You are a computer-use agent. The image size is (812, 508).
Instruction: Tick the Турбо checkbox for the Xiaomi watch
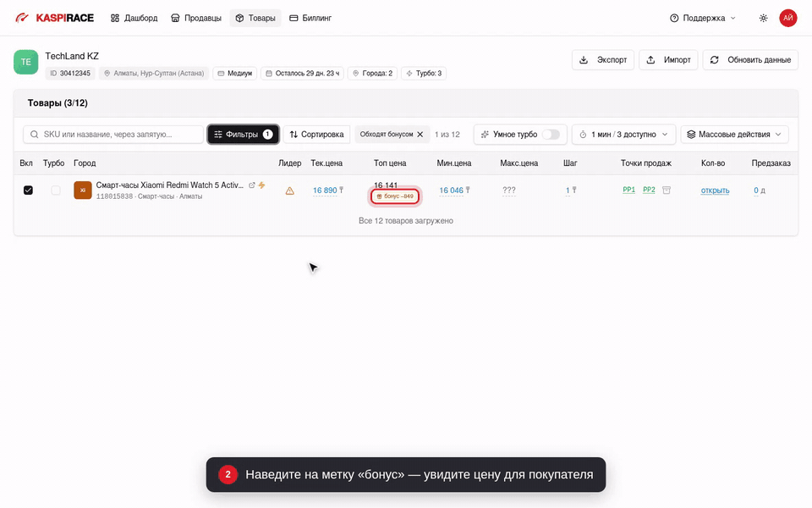point(56,190)
